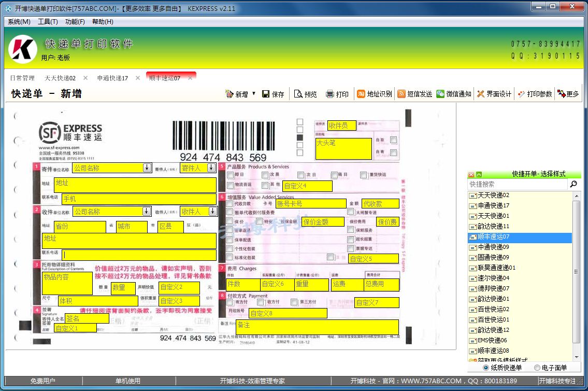Click the K logo icon
The height and width of the screenshot is (391, 588).
click(x=22, y=49)
